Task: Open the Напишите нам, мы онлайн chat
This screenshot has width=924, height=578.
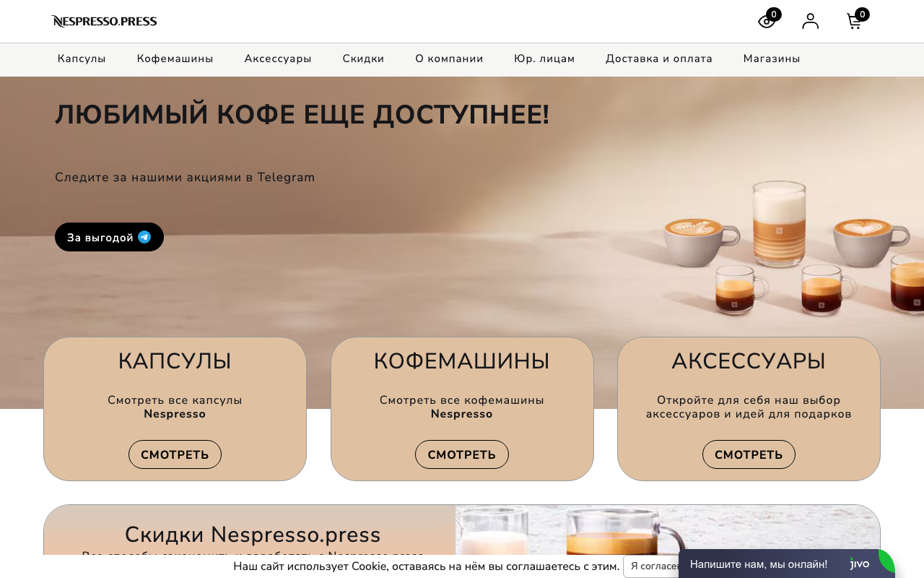Action: [759, 564]
